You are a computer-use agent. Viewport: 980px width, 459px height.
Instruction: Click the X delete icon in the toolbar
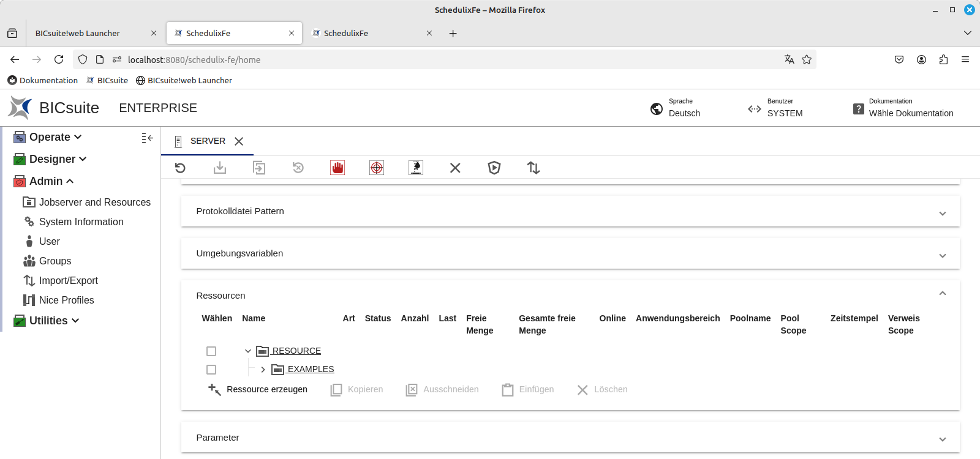click(x=455, y=168)
